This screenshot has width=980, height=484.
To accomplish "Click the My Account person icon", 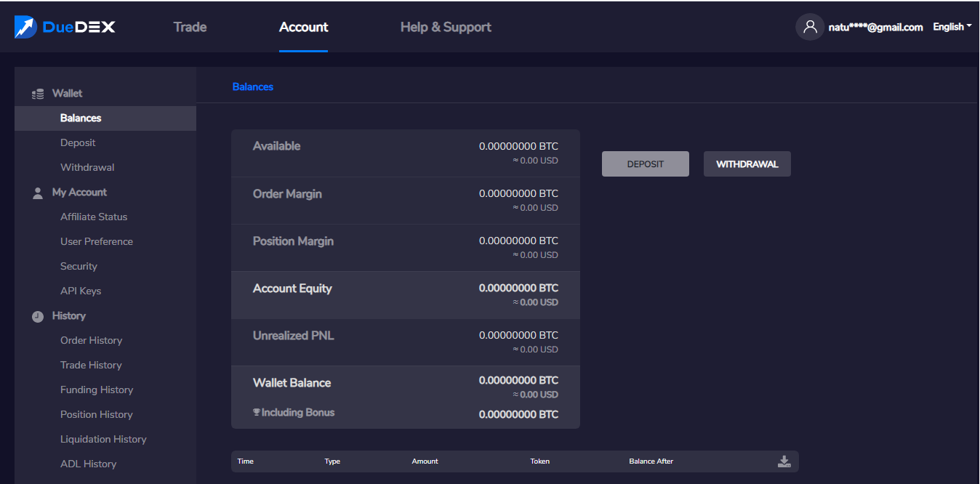I will 38,193.
